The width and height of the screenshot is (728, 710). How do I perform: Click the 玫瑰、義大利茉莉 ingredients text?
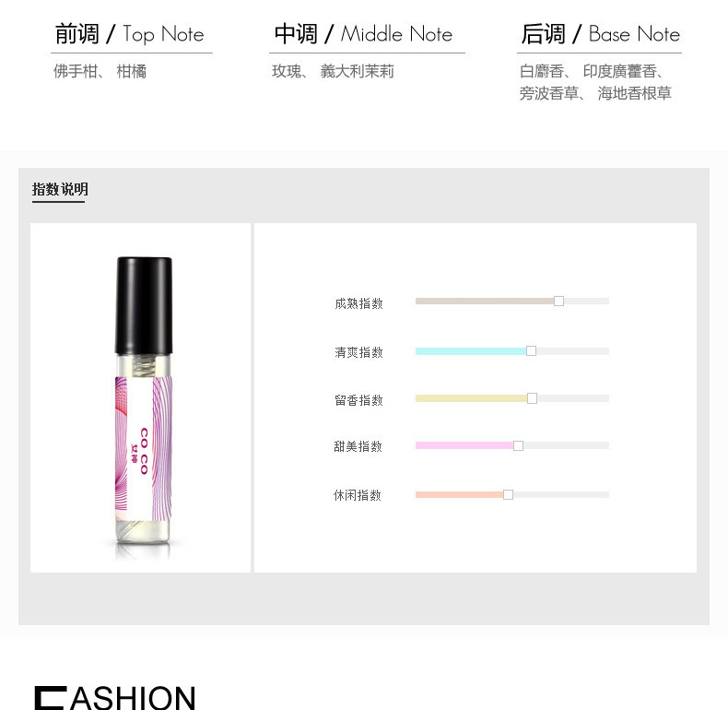333,71
